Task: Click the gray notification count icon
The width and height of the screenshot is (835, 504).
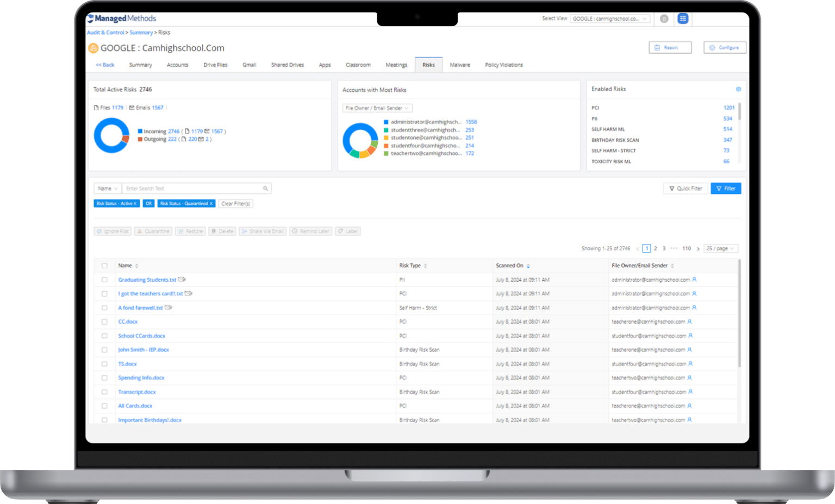Action: 664,18
